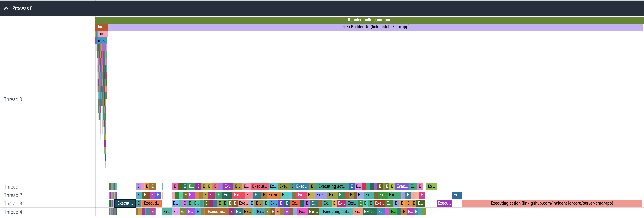Click the isolated blue 'Ex...' slice in Thread 2
644x218 pixels.
tap(457, 195)
